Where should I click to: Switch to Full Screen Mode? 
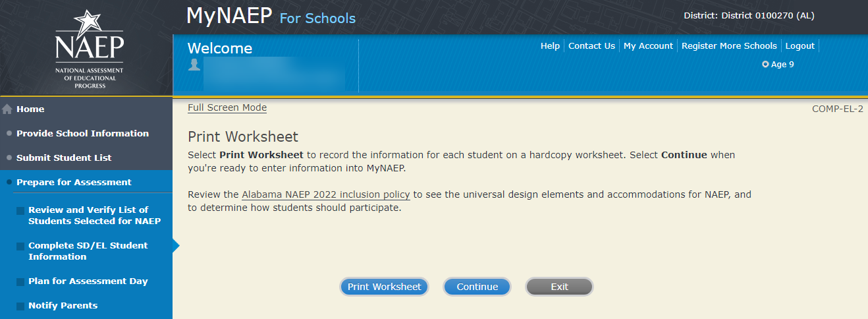click(227, 108)
